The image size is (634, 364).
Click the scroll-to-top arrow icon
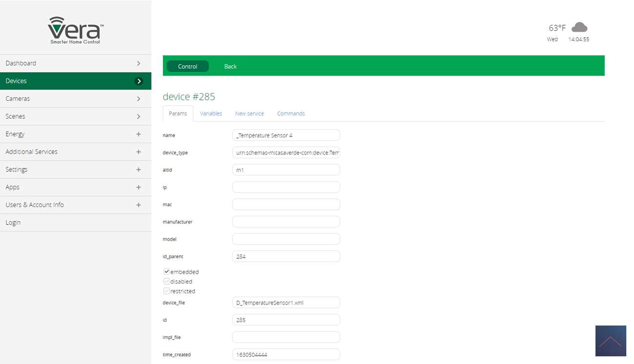[610, 341]
